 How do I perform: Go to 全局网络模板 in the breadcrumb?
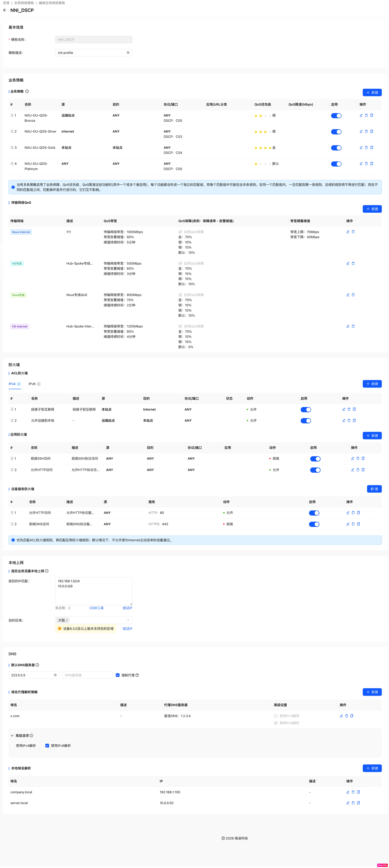[24, 3]
